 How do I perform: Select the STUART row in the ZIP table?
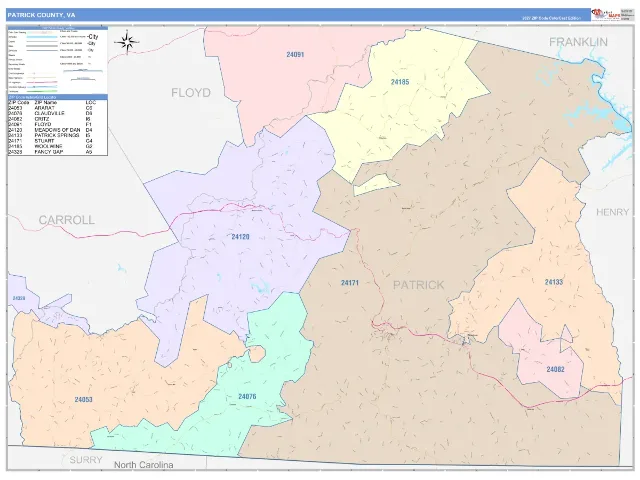click(58, 141)
